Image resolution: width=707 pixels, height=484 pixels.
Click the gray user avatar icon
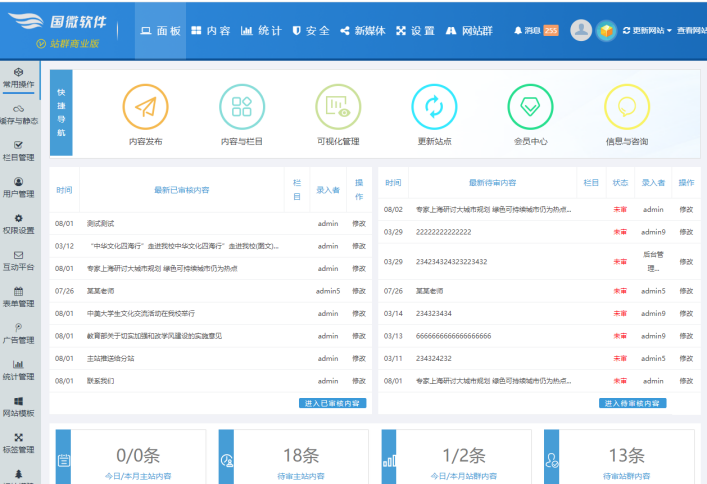(581, 30)
